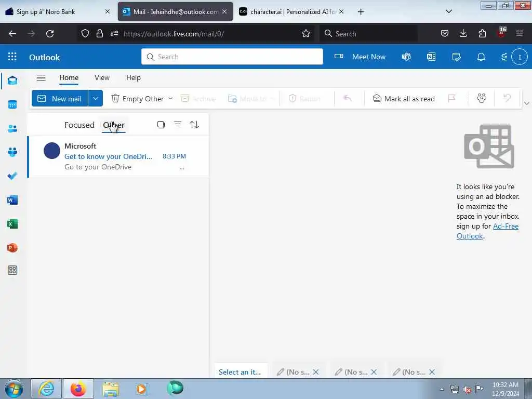
Task: Click the undo icon in ribbon
Action: tap(507, 98)
